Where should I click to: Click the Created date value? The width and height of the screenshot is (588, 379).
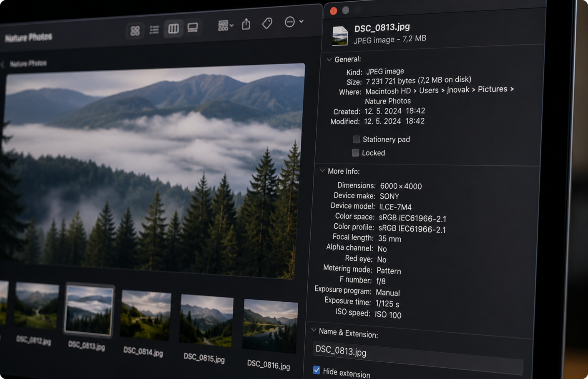[x=395, y=111]
